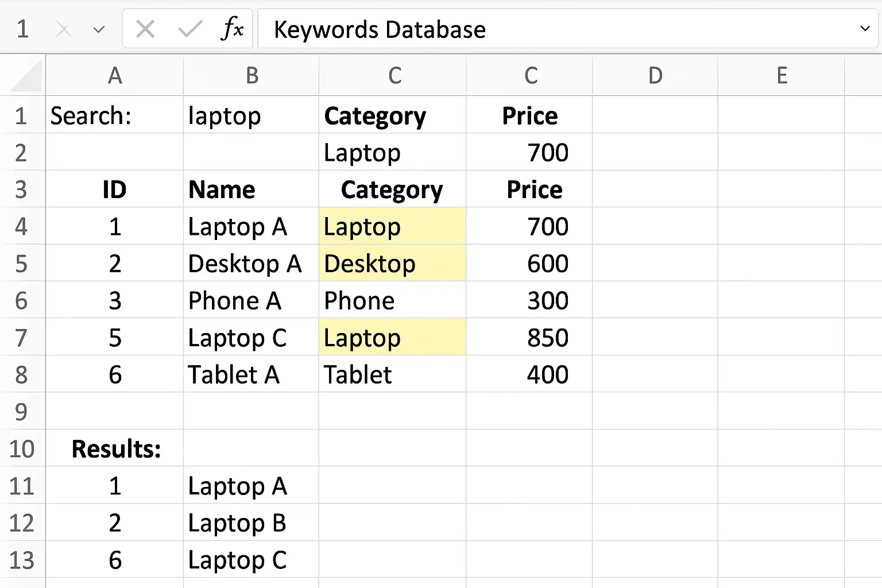The width and height of the screenshot is (882, 588).
Task: Select row 9 header
Action: 22,412
